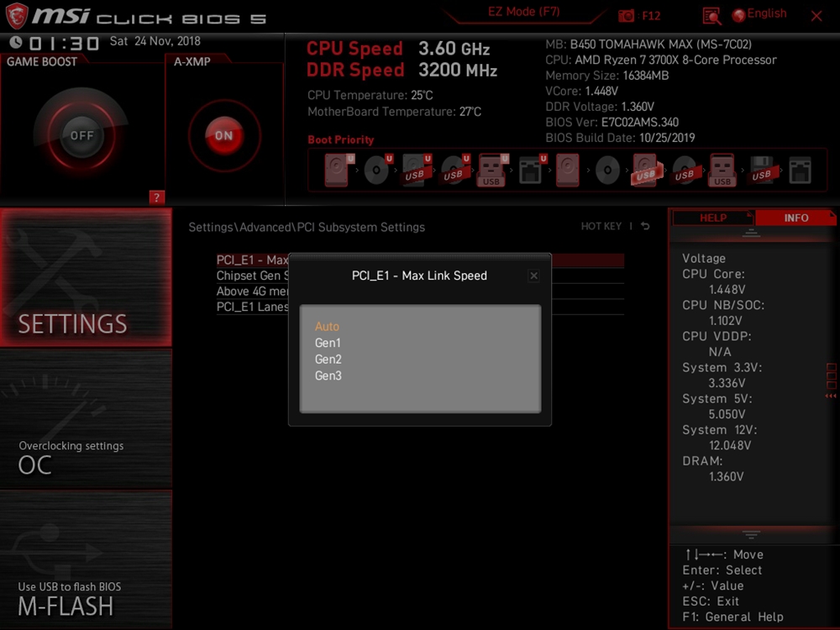Click the BIOS Ver E7C02AMS.340 text

612,122
